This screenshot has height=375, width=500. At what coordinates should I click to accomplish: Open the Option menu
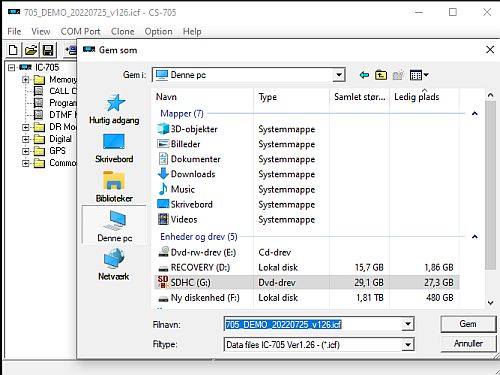[x=158, y=31]
